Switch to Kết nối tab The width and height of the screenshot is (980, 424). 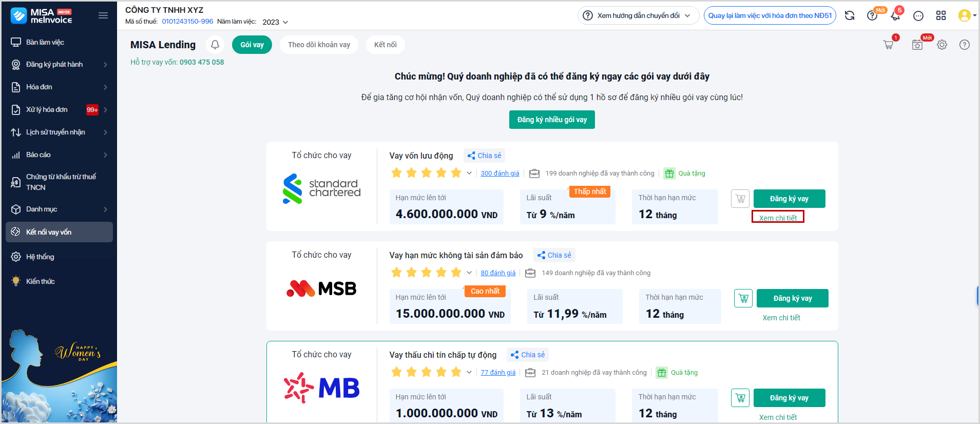tap(385, 45)
